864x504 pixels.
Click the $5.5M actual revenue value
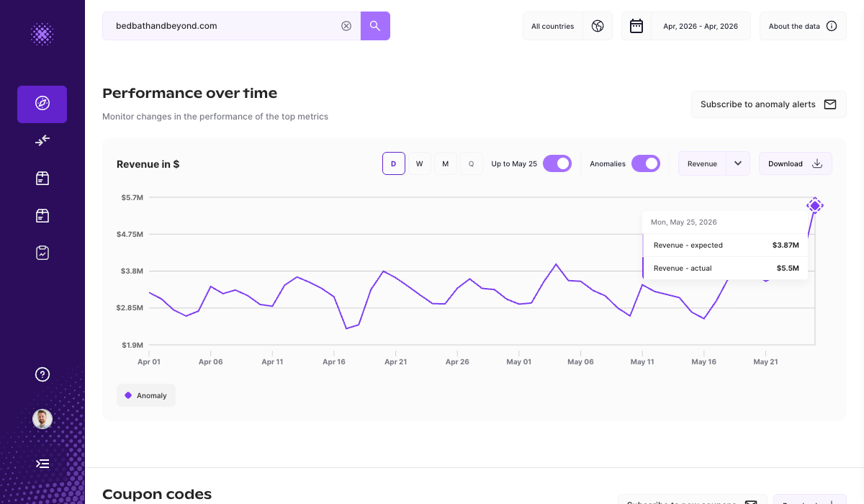click(788, 268)
